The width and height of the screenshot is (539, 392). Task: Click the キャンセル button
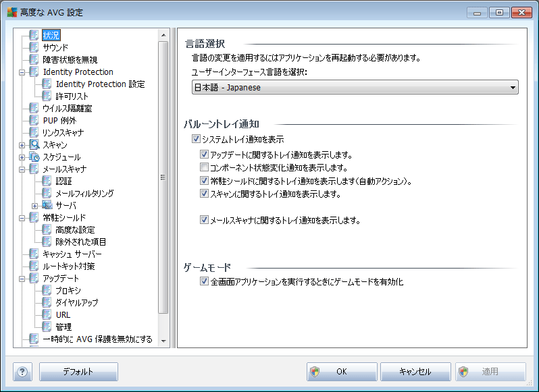(415, 372)
